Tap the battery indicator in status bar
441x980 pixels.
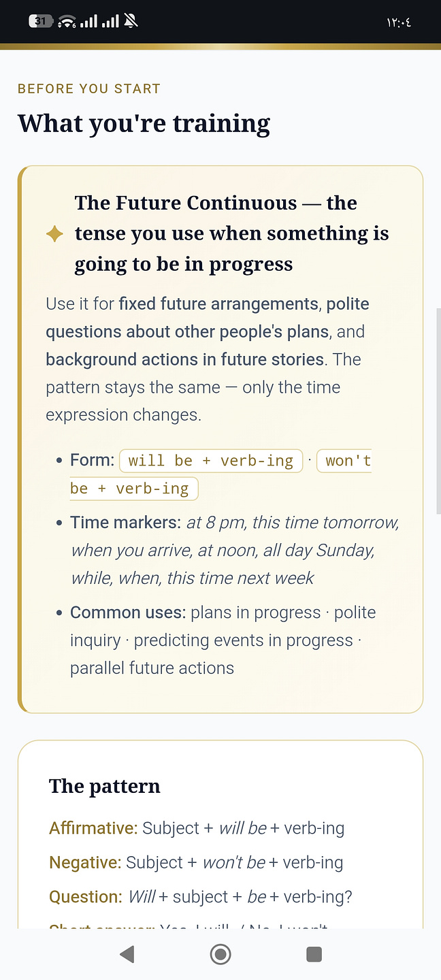pyautogui.click(x=40, y=22)
